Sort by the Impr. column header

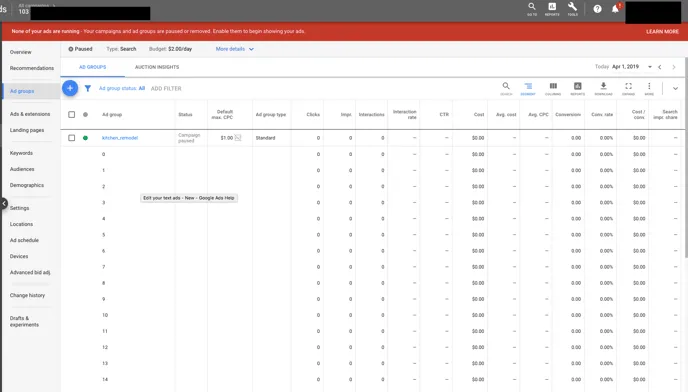tap(346, 115)
